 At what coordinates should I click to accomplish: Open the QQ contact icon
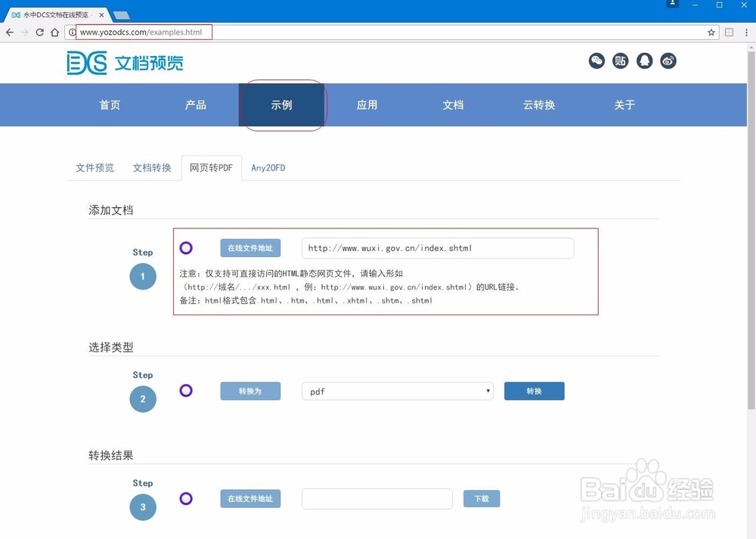[x=644, y=60]
